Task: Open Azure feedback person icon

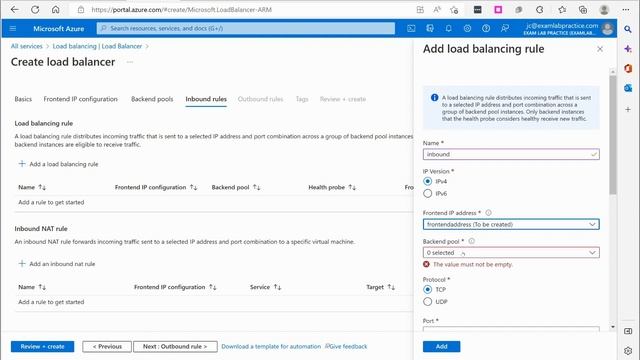Action: coord(505,28)
